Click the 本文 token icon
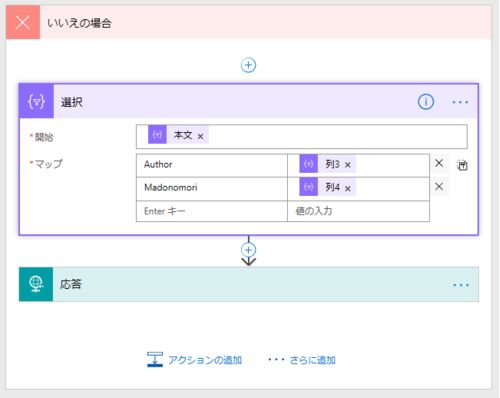500x398 pixels. point(157,135)
